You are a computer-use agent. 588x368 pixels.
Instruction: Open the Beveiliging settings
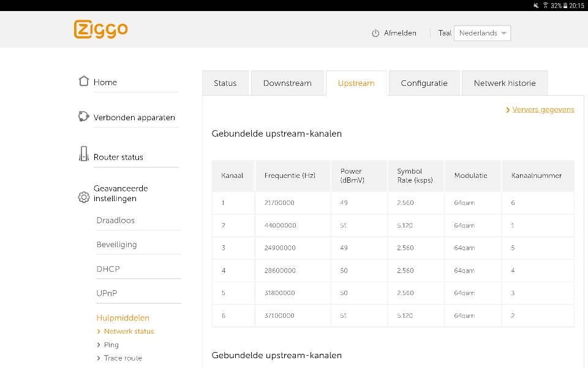click(x=116, y=245)
